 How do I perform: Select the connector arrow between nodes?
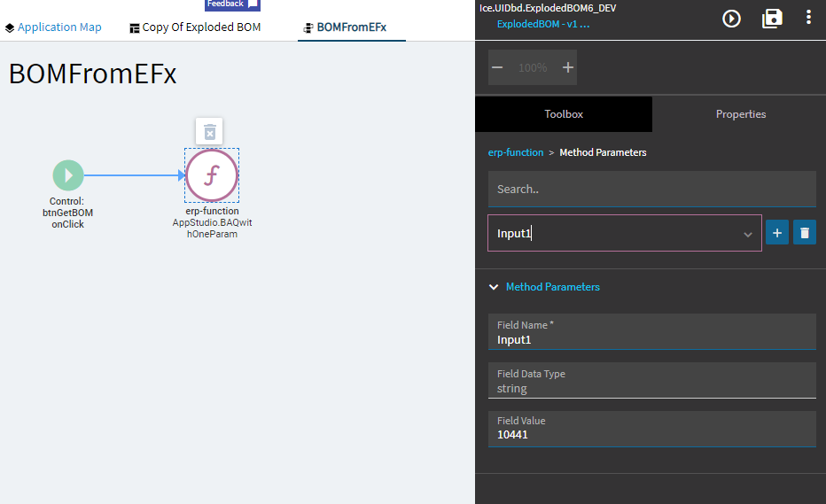coord(135,175)
